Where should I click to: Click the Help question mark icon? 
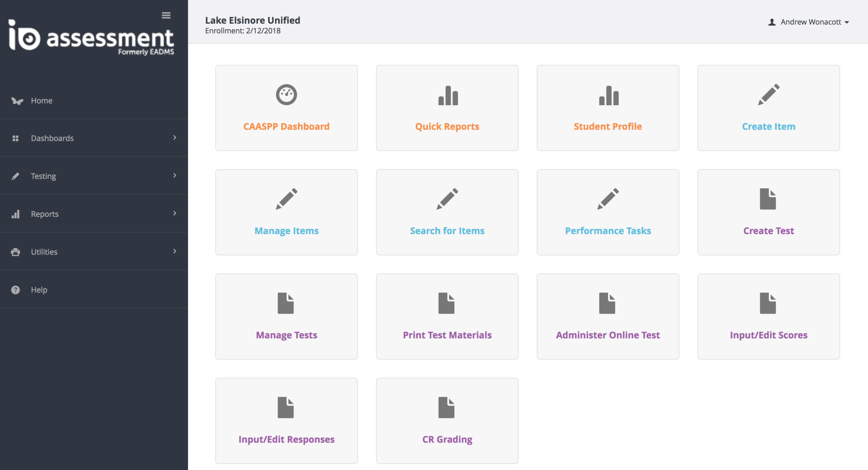coord(16,290)
